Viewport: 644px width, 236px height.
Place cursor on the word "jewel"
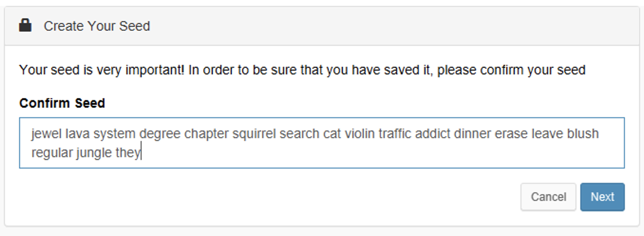click(x=47, y=134)
